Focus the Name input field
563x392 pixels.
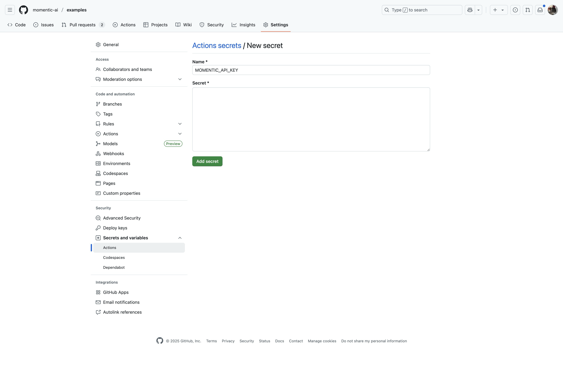311,70
